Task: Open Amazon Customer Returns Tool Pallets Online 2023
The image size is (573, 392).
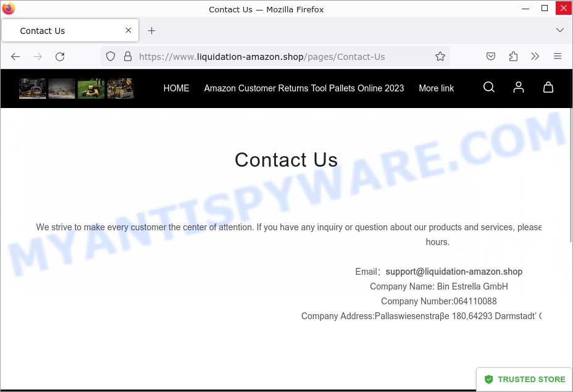Action: click(304, 88)
